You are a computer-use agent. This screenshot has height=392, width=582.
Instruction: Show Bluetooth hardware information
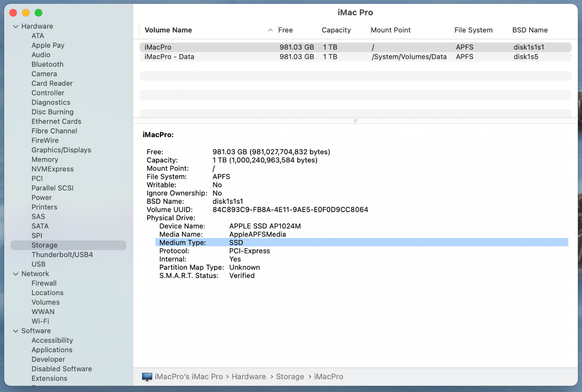point(47,64)
